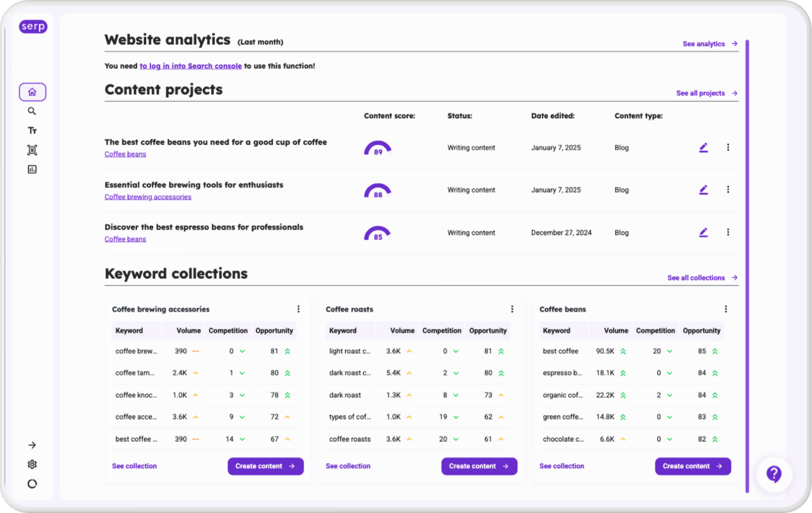Click pencil icon for espresso beans project
This screenshot has height=513, width=812.
click(x=703, y=233)
